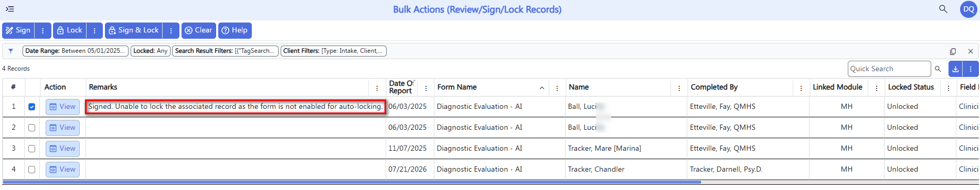Sort by Form Name column header
Viewport: 980px width, 190px height.
click(457, 87)
